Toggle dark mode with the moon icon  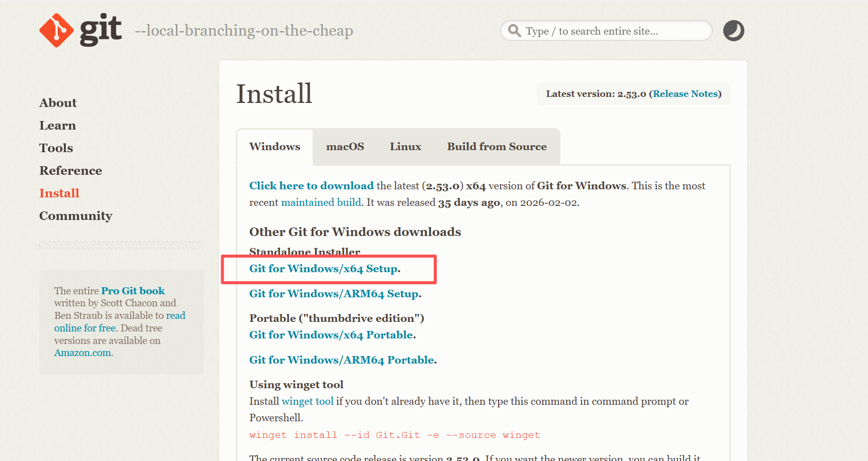point(733,31)
